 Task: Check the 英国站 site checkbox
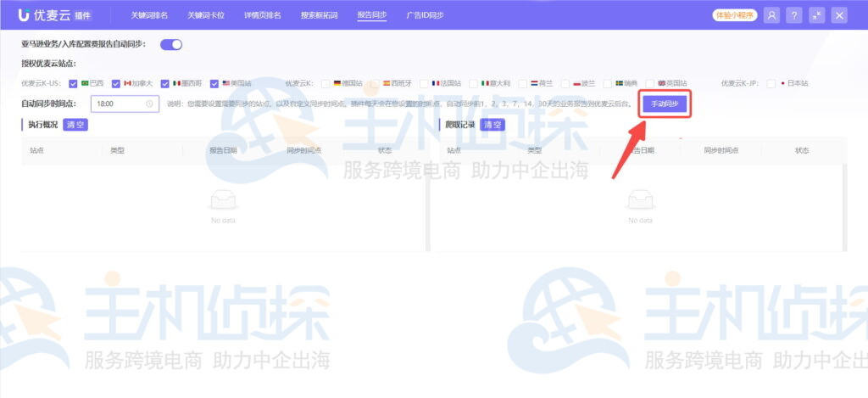650,84
